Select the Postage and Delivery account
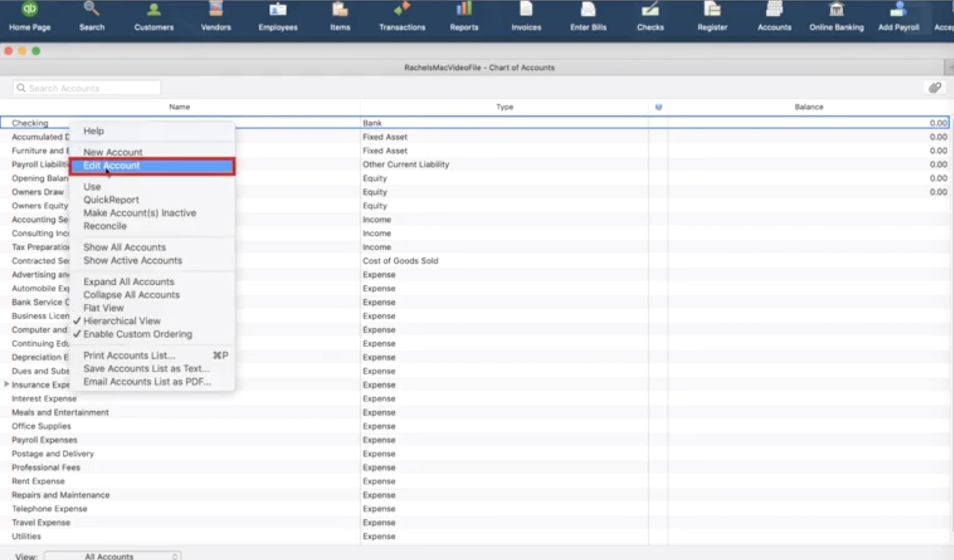Viewport: 954px width, 560px height. pos(53,453)
